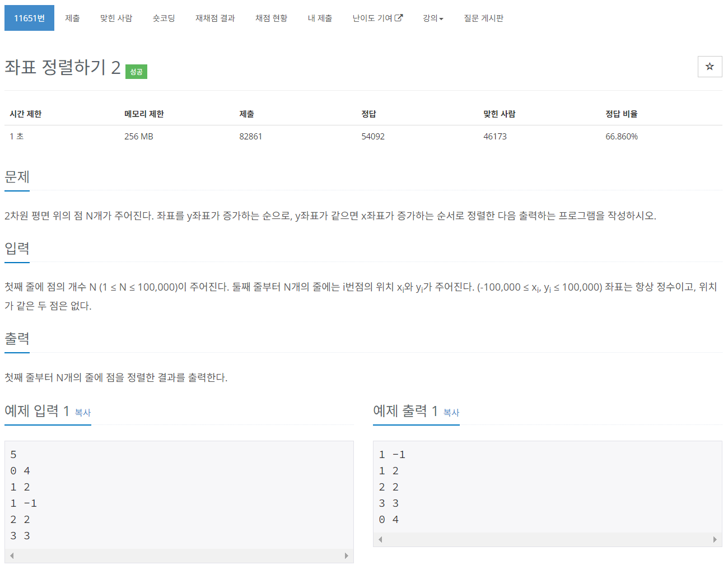Open the 제출 tab
Screen dimensions: 728x565
(72, 18)
